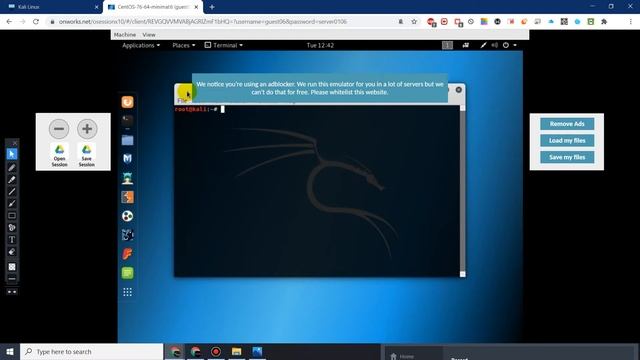The width and height of the screenshot is (640, 360).
Task: Click the camera recorder icon in Kali panel
Action: click(466, 45)
